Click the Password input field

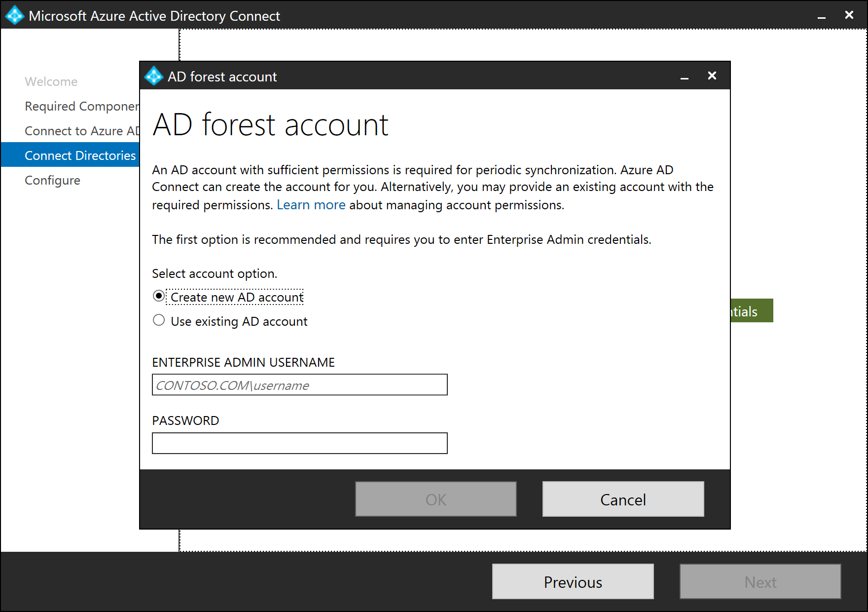tap(299, 443)
